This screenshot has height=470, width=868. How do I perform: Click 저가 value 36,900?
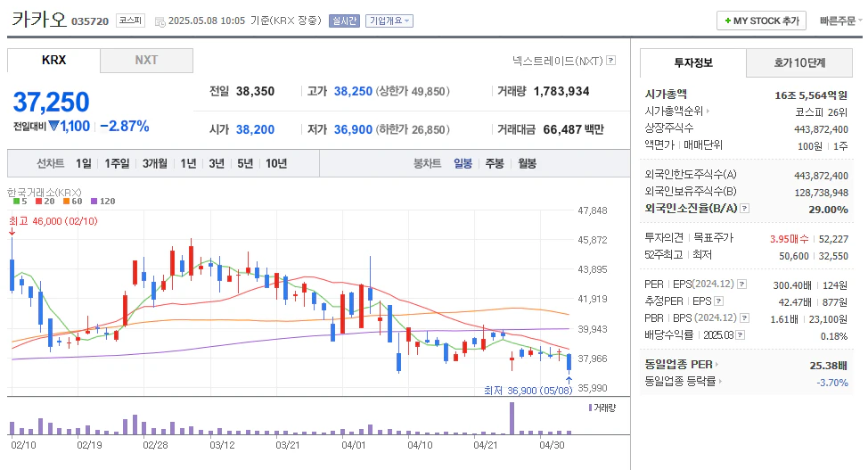[x=353, y=129]
